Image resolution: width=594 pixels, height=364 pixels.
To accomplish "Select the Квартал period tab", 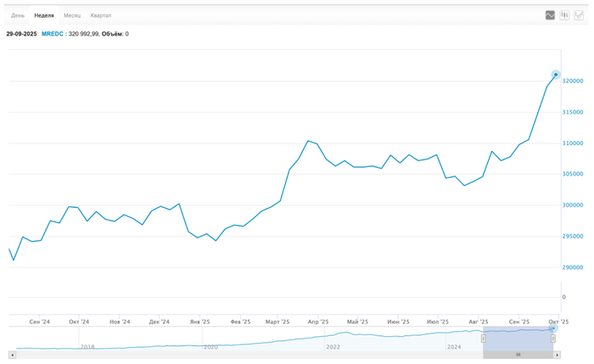I will point(101,15).
